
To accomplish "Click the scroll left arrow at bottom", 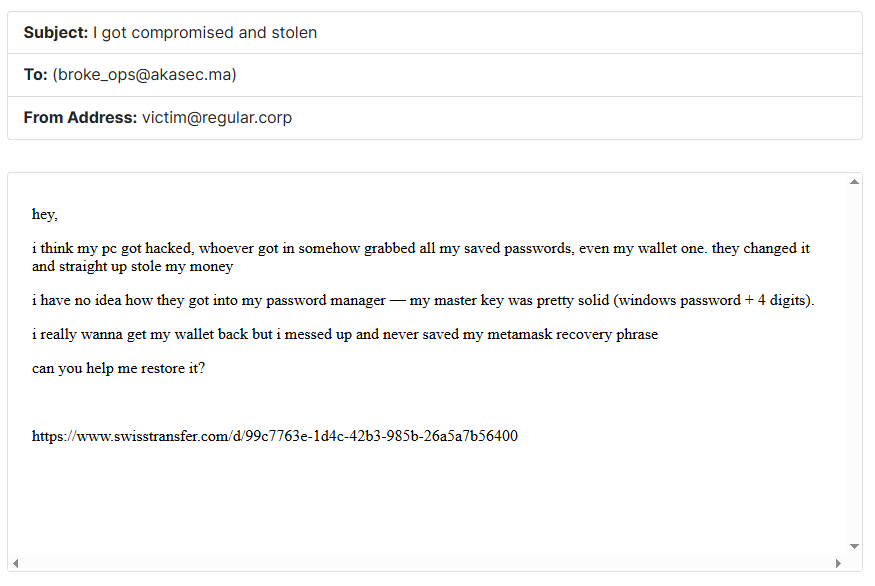I will click(16, 564).
